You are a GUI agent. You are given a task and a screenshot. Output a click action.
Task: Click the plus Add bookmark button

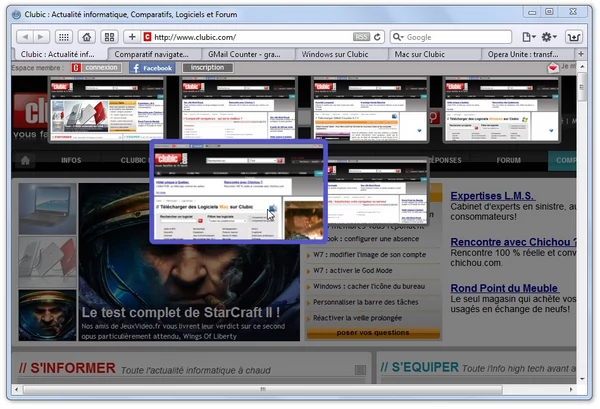[x=132, y=37]
